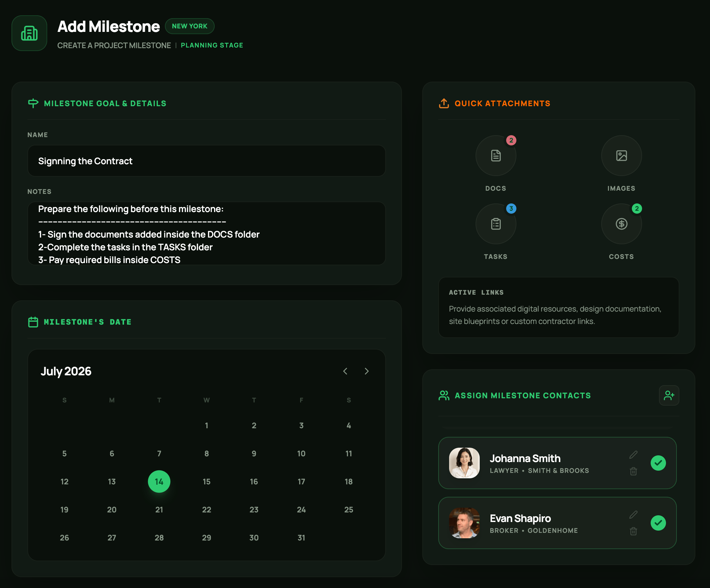Go to previous month in calendar
The image size is (710, 588).
coord(345,371)
